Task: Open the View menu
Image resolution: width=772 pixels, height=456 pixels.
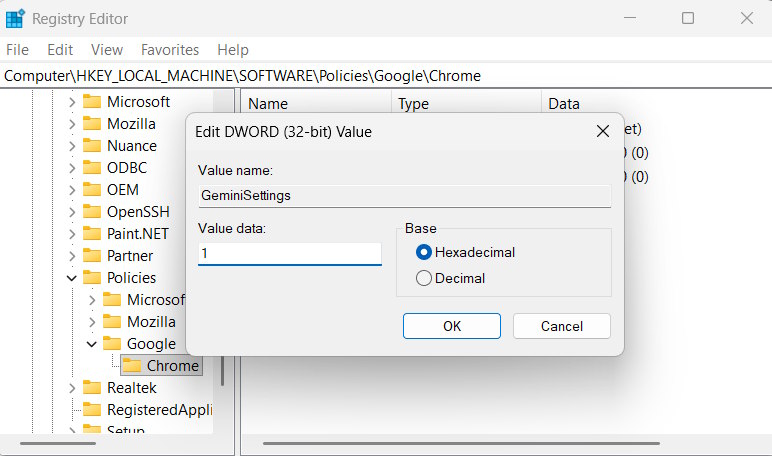Action: 107,50
